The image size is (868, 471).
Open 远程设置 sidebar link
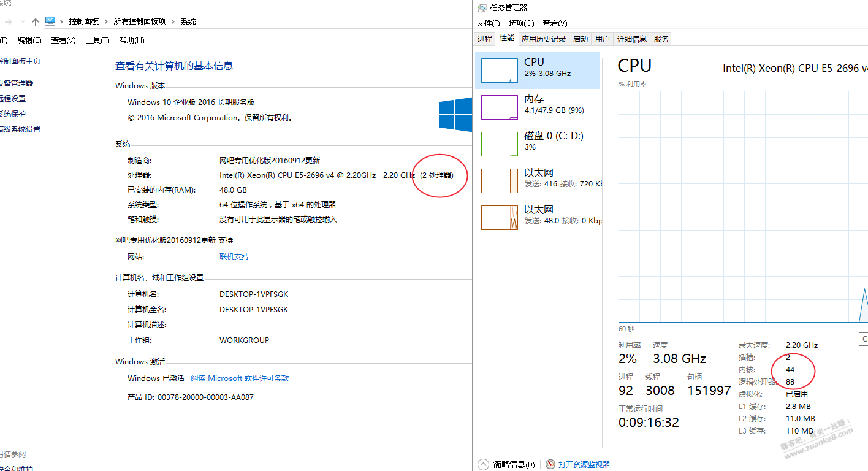click(x=13, y=98)
